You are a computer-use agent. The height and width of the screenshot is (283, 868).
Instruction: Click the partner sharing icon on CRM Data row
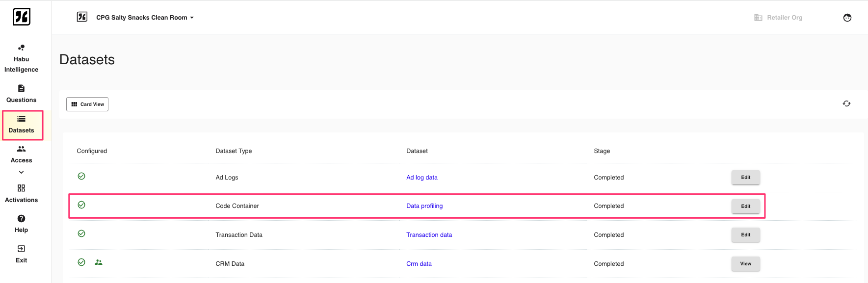[x=99, y=262]
